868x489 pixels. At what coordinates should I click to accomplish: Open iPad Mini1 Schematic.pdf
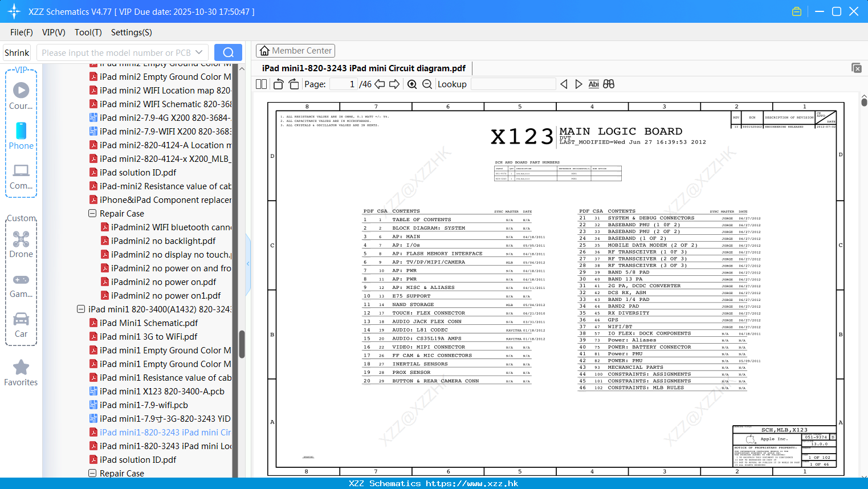[x=149, y=323]
